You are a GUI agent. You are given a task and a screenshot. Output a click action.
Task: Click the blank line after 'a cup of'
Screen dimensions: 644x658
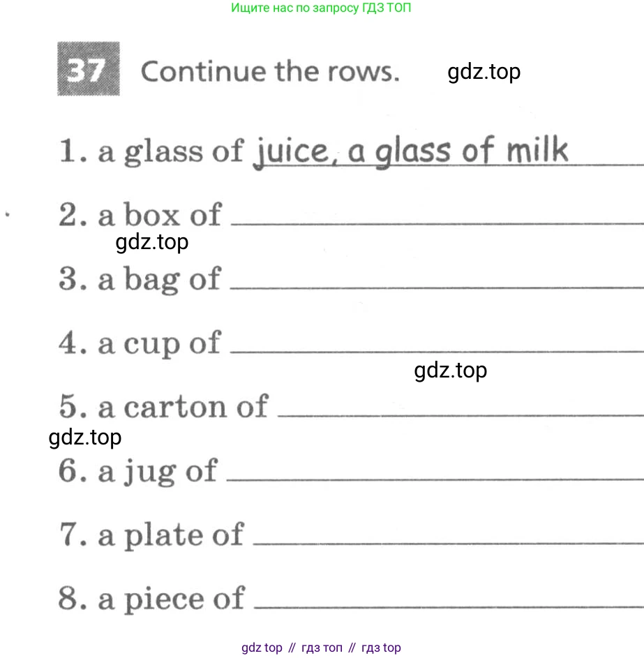pyautogui.click(x=436, y=350)
